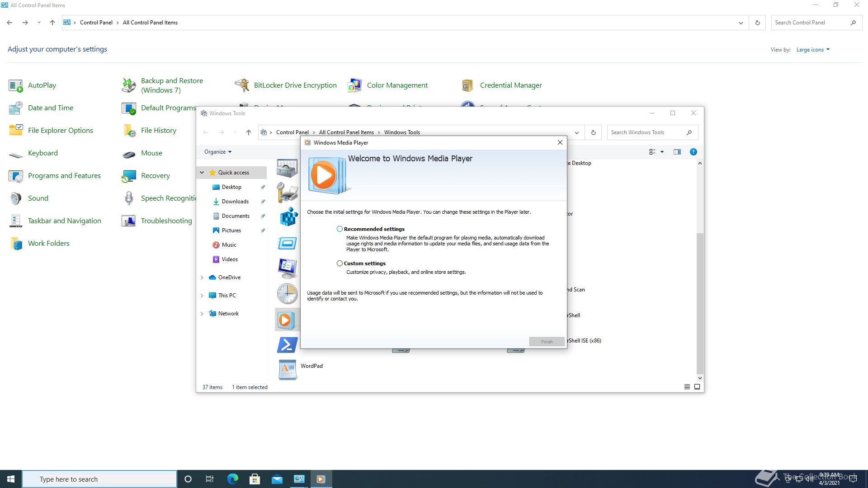Click the taskbar search box
Screen dimensions: 868x488
(x=99, y=479)
